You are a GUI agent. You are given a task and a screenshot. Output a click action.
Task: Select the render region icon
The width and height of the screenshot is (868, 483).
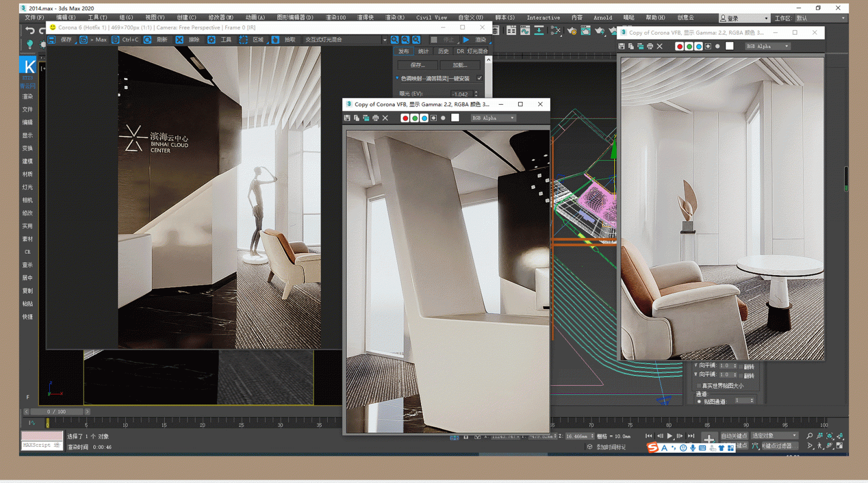click(244, 40)
